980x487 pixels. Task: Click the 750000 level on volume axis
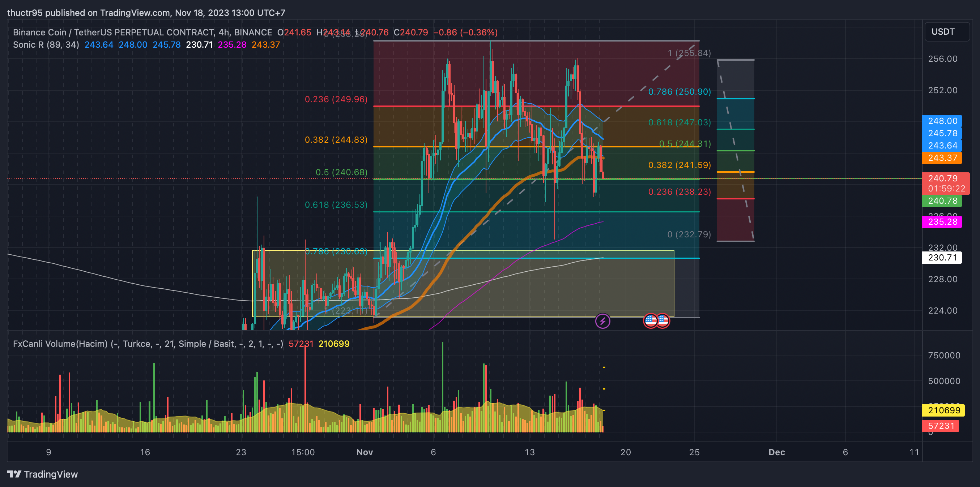pyautogui.click(x=944, y=355)
